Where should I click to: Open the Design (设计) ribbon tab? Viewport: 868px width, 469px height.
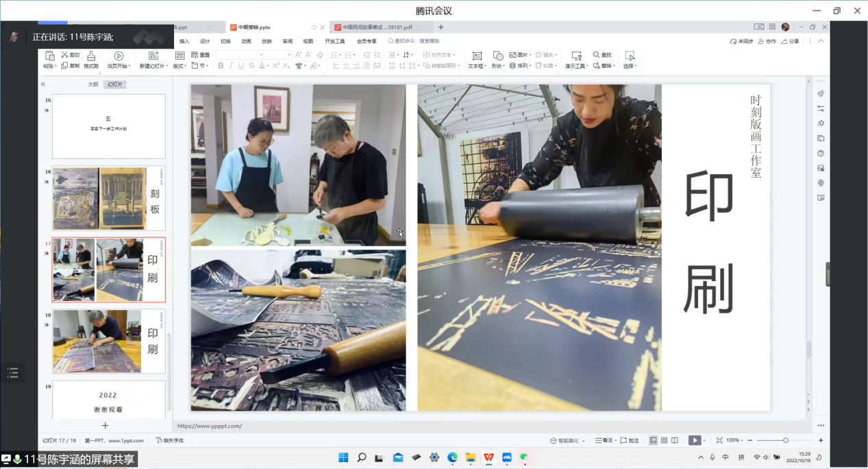(x=205, y=41)
